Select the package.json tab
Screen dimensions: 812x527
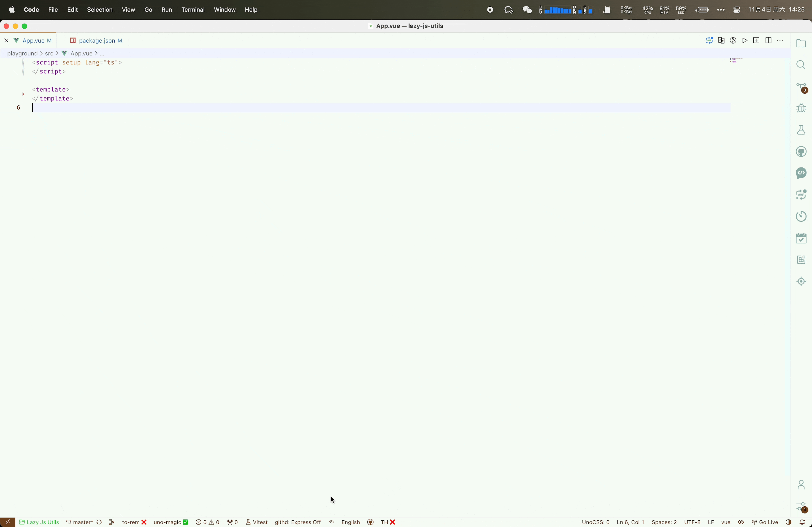pos(97,40)
